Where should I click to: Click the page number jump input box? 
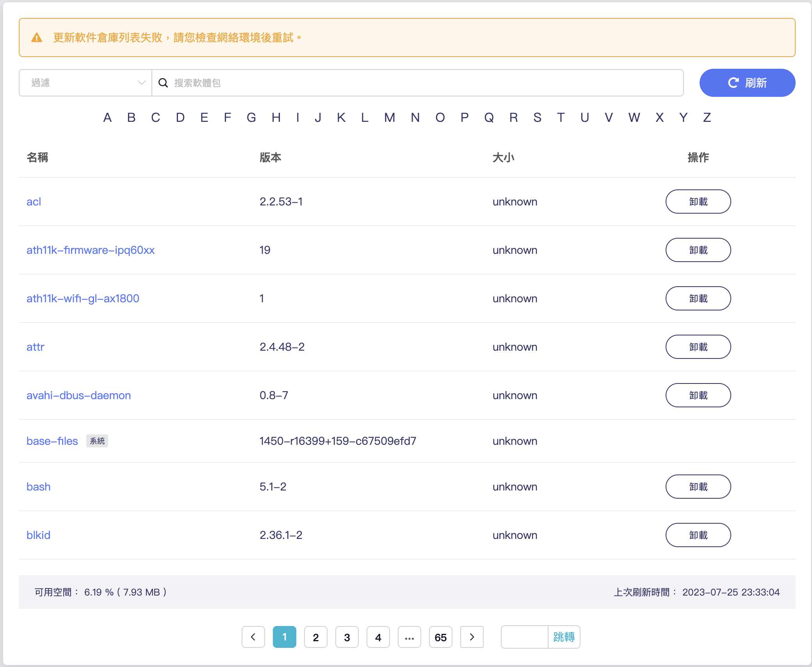pos(524,637)
